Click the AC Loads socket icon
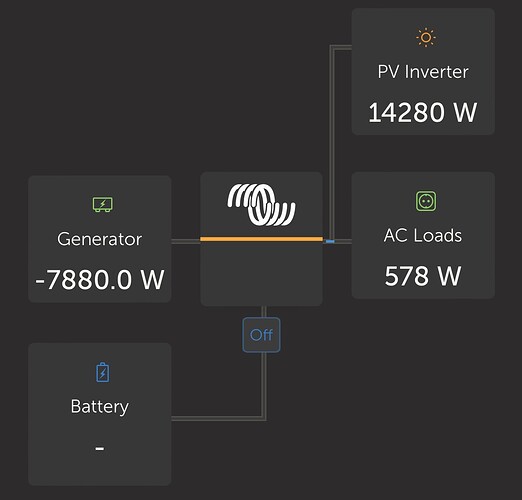Viewport: 522px width, 500px height. [x=426, y=201]
